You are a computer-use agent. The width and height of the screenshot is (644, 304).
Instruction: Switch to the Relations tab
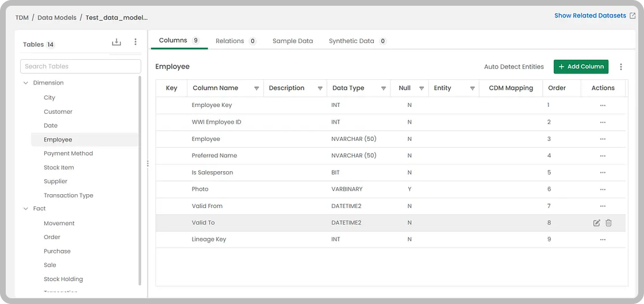pyautogui.click(x=236, y=41)
